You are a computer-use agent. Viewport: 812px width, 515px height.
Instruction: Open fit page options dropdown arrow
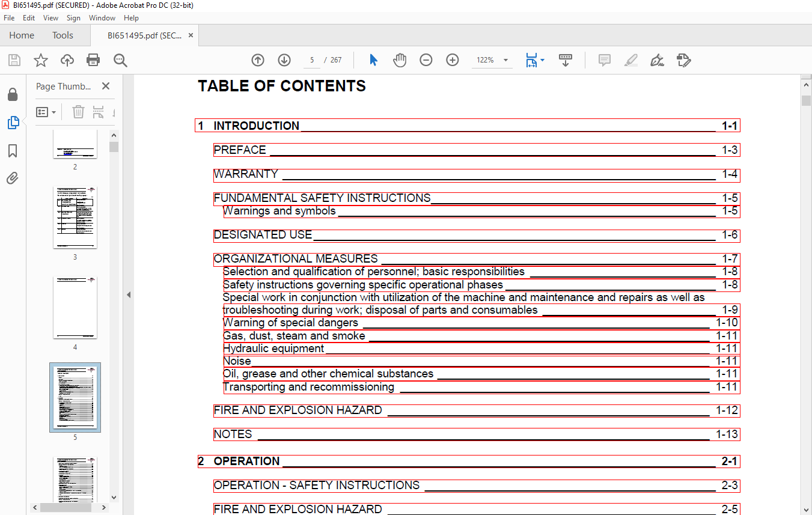pos(543,60)
